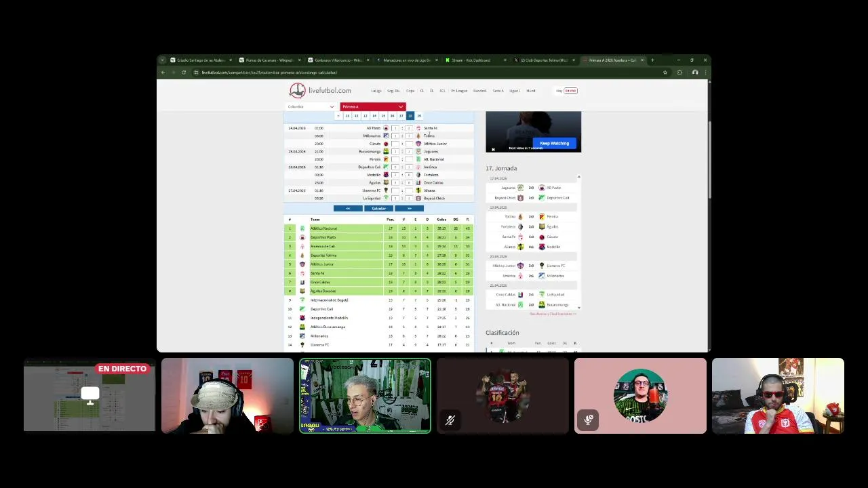This screenshot has width=868, height=488.
Task: Go back in browser history
Action: [163, 73]
